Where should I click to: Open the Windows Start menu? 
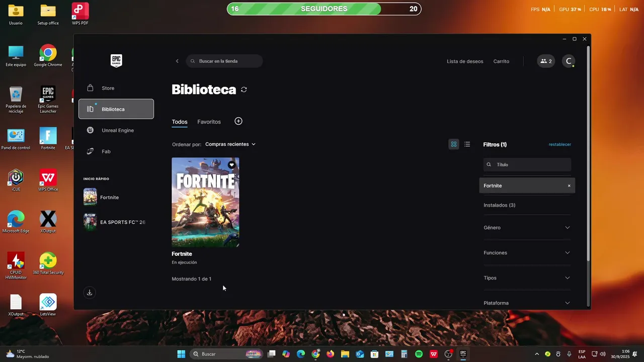click(181, 354)
